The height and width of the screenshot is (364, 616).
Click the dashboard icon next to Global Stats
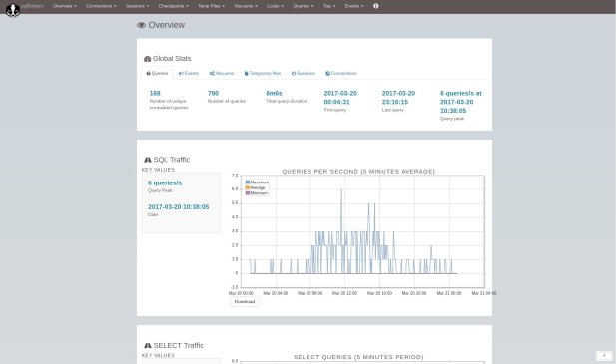148,59
